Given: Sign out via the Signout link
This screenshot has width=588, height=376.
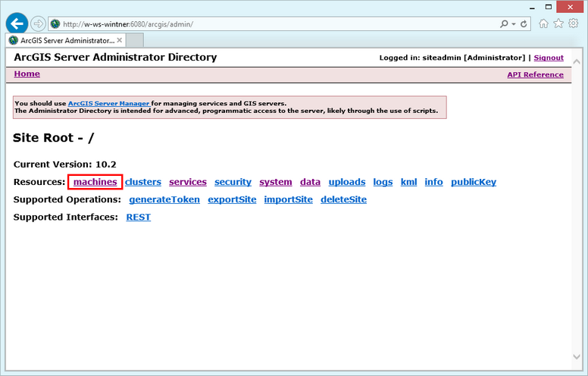Looking at the screenshot, I should point(549,58).
